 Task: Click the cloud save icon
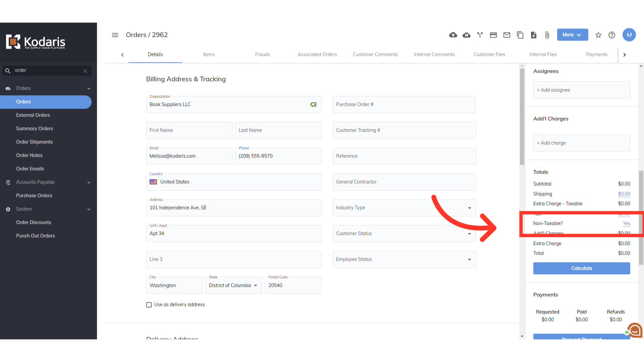[x=467, y=35]
